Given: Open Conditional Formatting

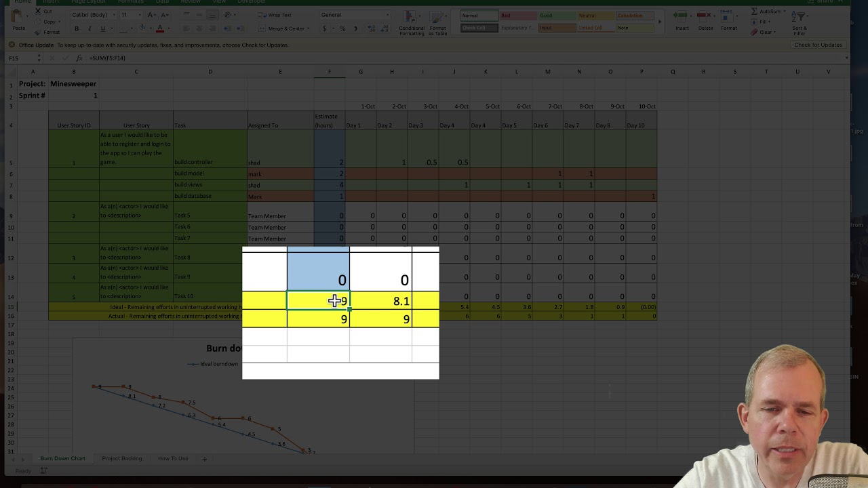Looking at the screenshot, I should tap(412, 22).
